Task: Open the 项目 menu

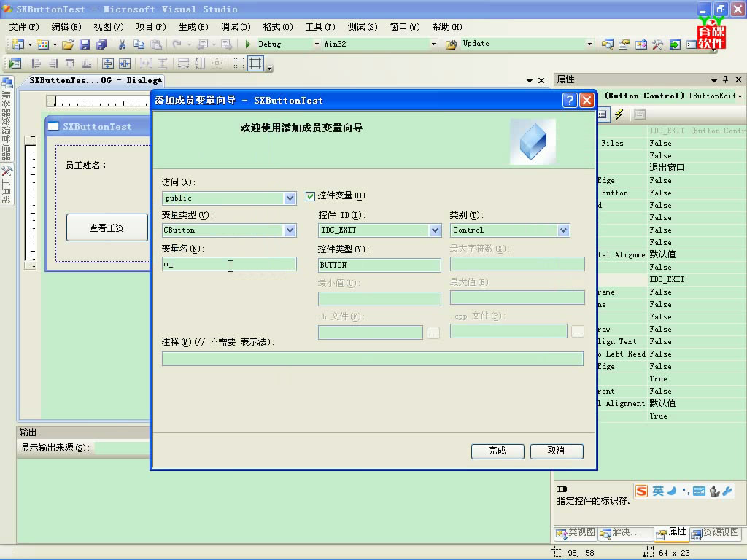Action: pyautogui.click(x=151, y=27)
